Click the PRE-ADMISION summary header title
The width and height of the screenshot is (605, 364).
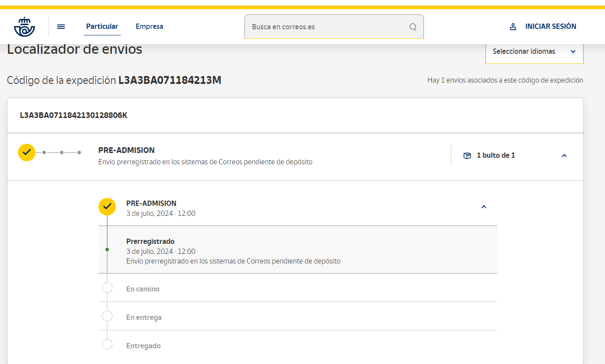tap(126, 150)
